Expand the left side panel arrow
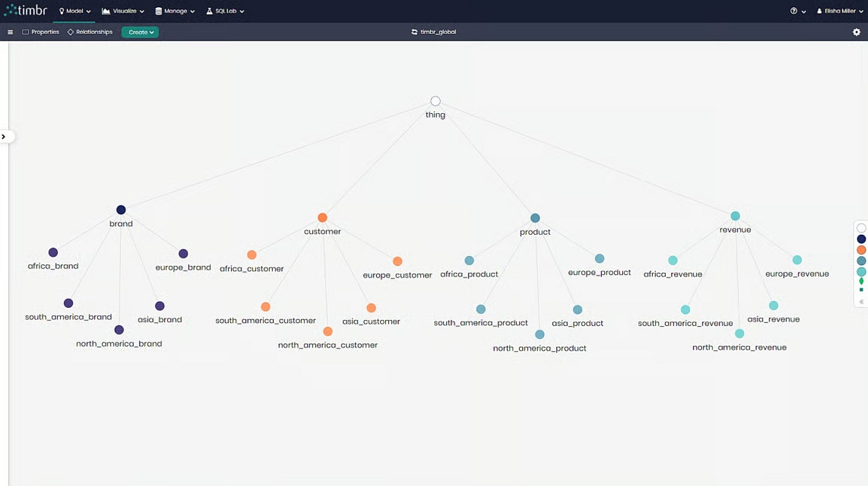 pyautogui.click(x=4, y=136)
